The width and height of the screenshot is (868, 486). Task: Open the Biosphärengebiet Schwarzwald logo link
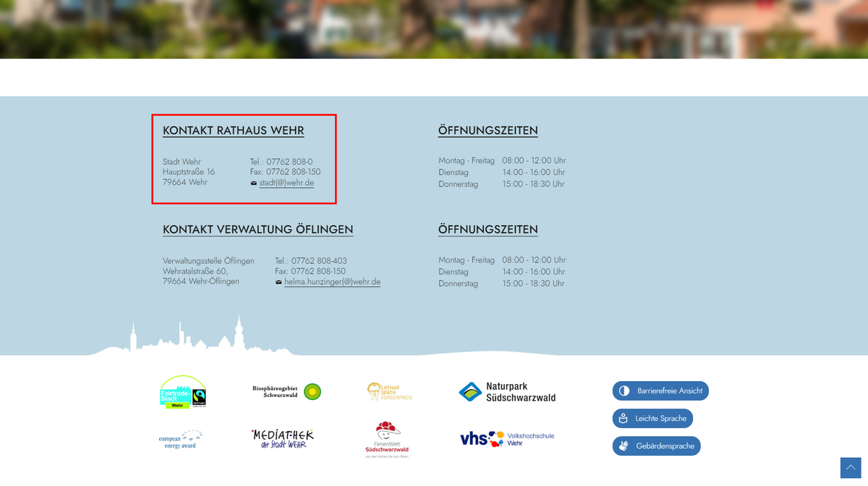pos(286,392)
